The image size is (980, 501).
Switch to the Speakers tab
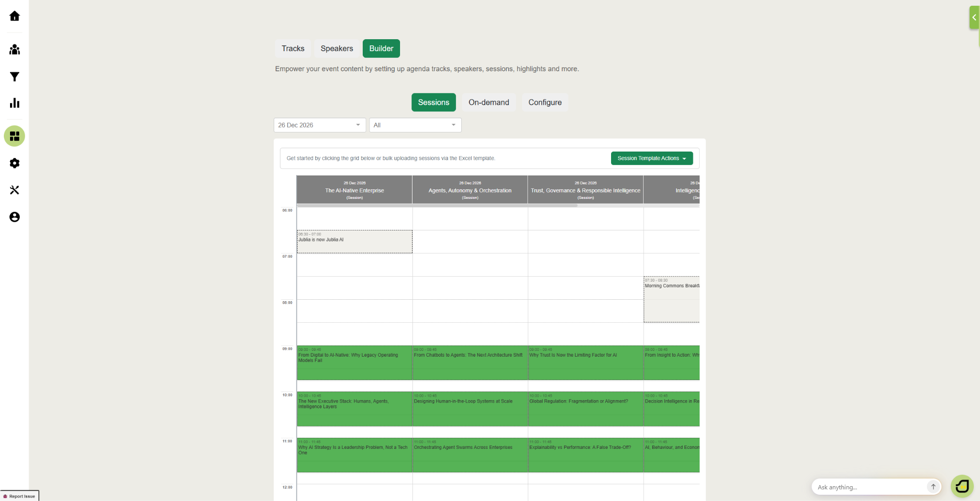click(x=337, y=48)
